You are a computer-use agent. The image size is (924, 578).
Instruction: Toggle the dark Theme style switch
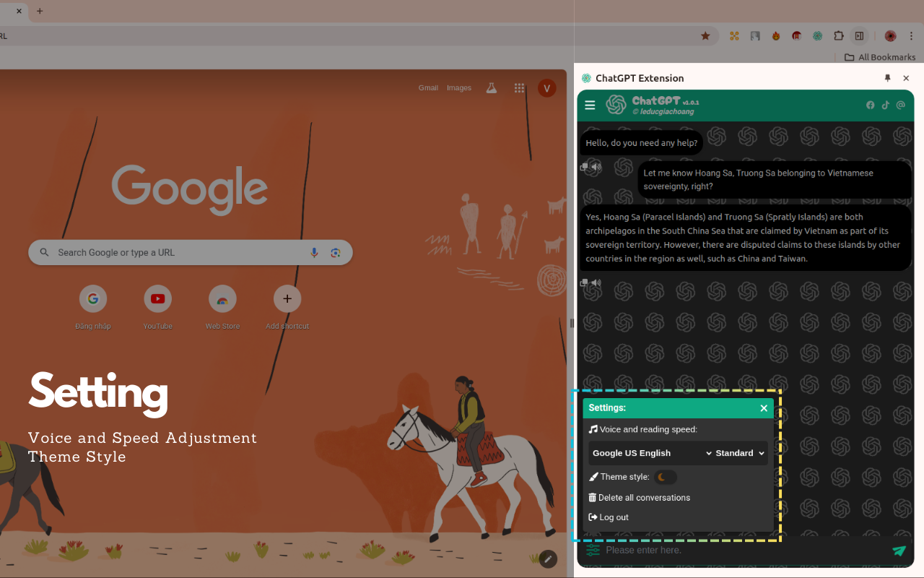click(x=666, y=477)
